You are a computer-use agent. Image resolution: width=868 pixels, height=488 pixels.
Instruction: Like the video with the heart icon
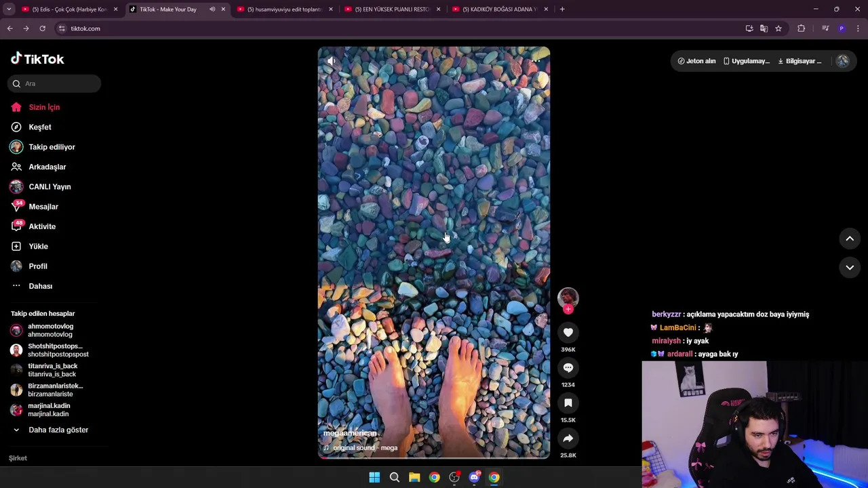pyautogui.click(x=568, y=332)
